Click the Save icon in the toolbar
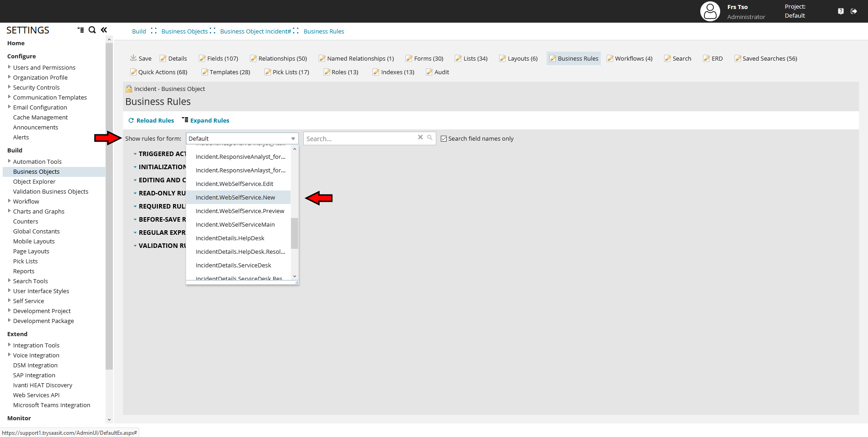 pos(141,58)
